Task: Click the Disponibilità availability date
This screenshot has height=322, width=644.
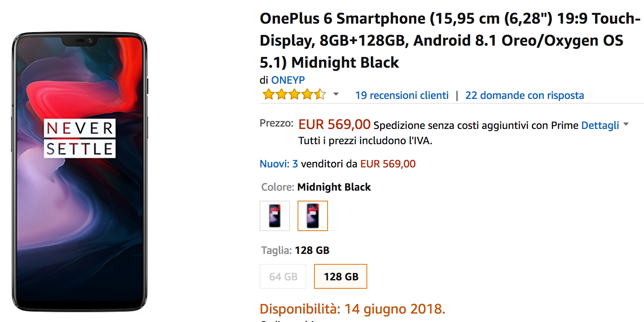Action: tap(352, 309)
